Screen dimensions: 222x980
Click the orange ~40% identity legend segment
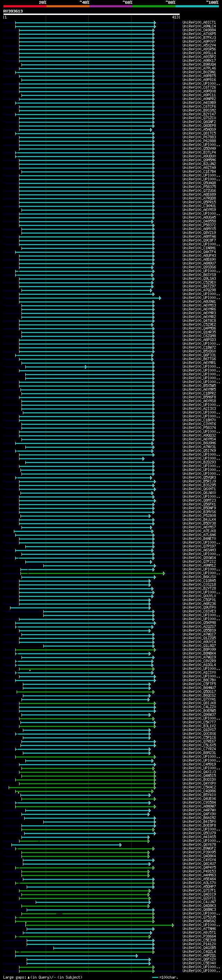[x=68, y=6]
